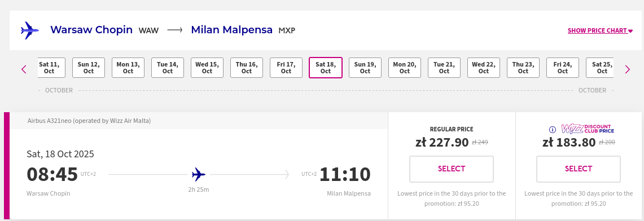Click the Wizz Discount Club Price logo

click(x=588, y=129)
